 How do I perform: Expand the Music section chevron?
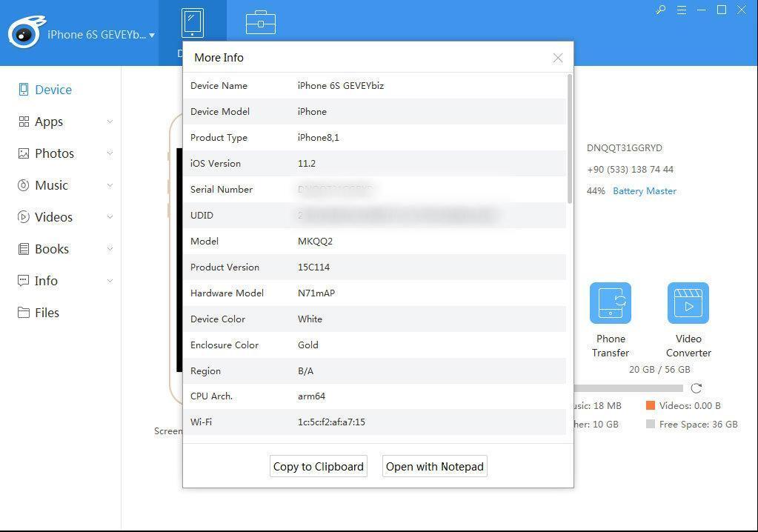110,185
